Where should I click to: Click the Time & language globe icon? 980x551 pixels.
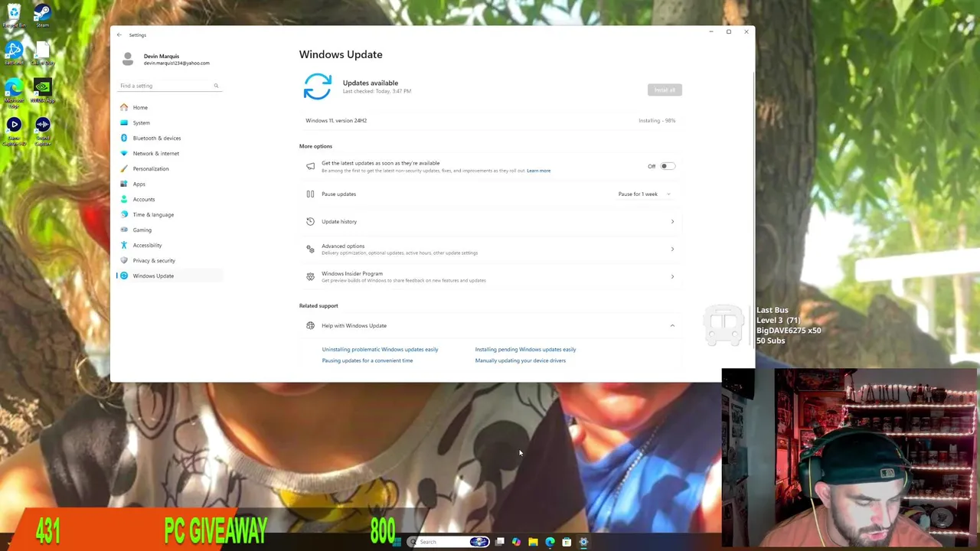(124, 214)
